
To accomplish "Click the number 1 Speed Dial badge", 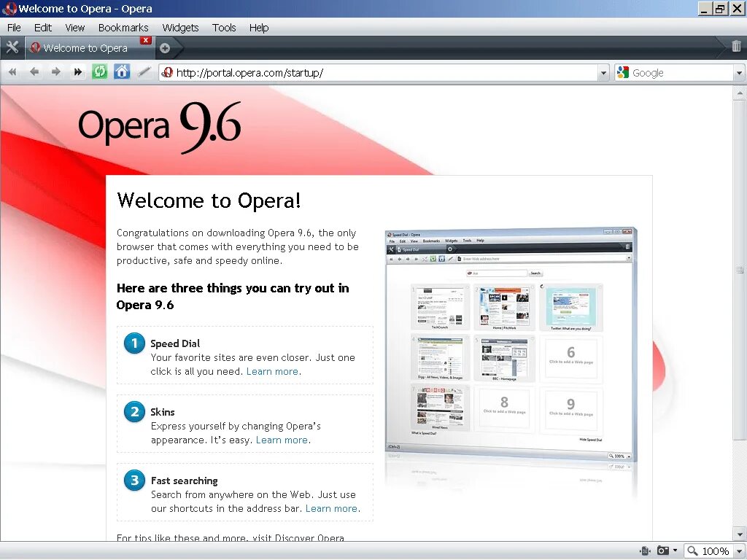I will pyautogui.click(x=134, y=343).
